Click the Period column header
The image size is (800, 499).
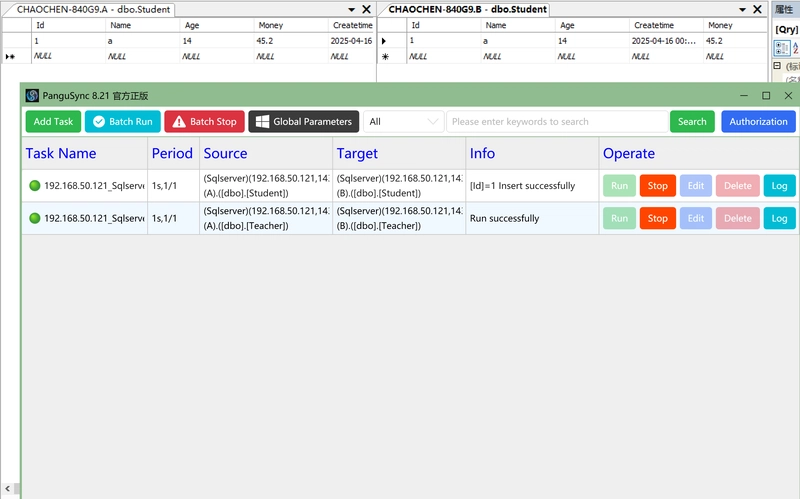pos(172,154)
